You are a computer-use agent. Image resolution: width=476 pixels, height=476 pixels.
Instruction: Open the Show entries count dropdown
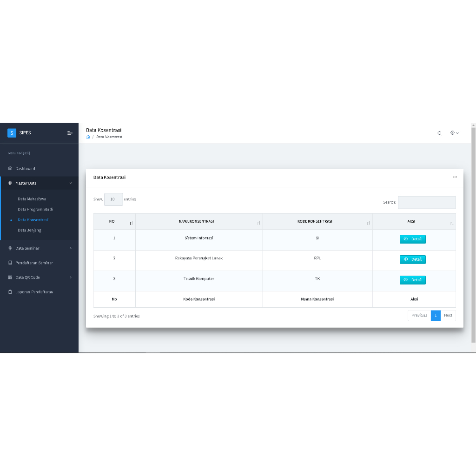tap(113, 199)
